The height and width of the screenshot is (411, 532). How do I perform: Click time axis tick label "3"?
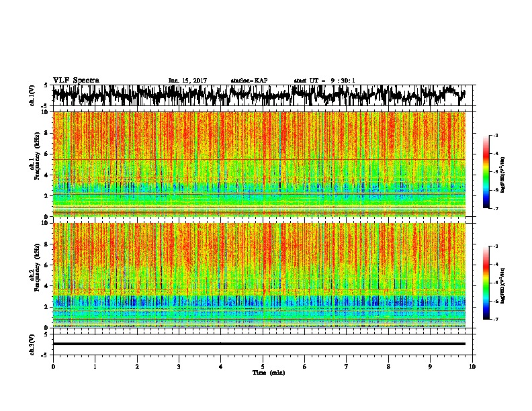[x=179, y=367]
